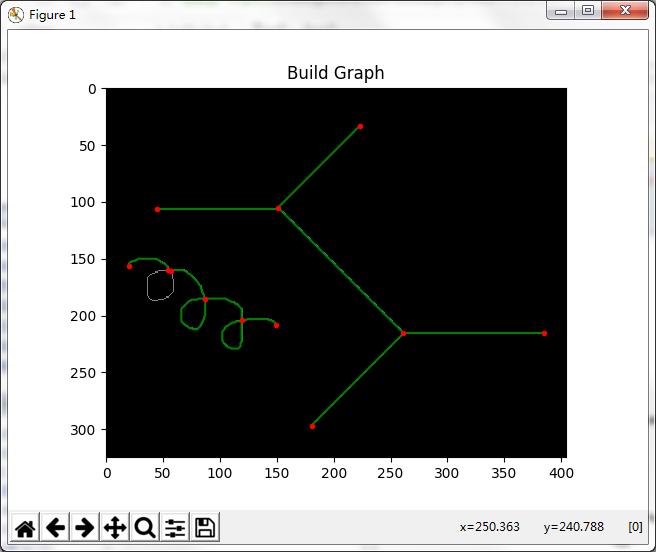This screenshot has width=656, height=552.
Task: Open Configure subplots sliders icon
Action: (175, 527)
